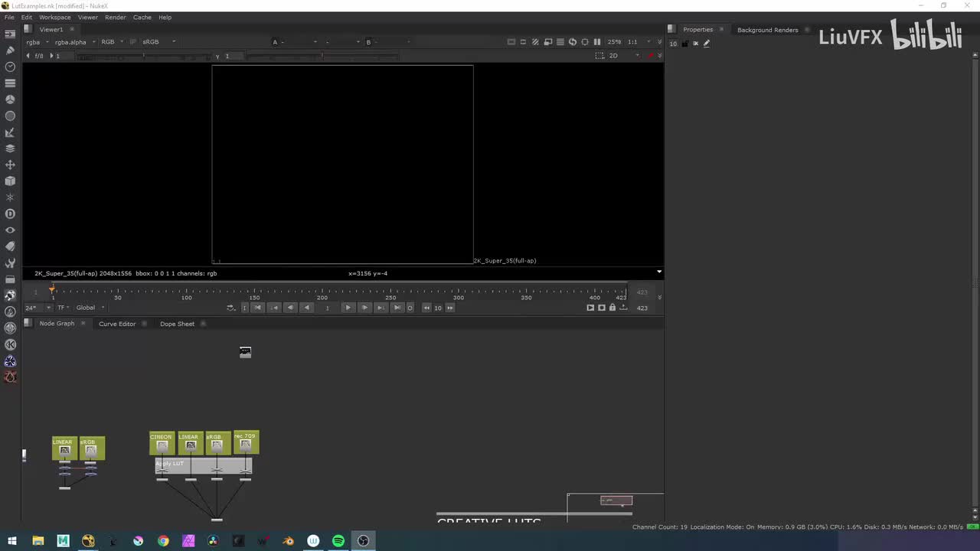Toggle the timeline loop mode button
Image resolution: width=980 pixels, height=551 pixels.
point(230,308)
